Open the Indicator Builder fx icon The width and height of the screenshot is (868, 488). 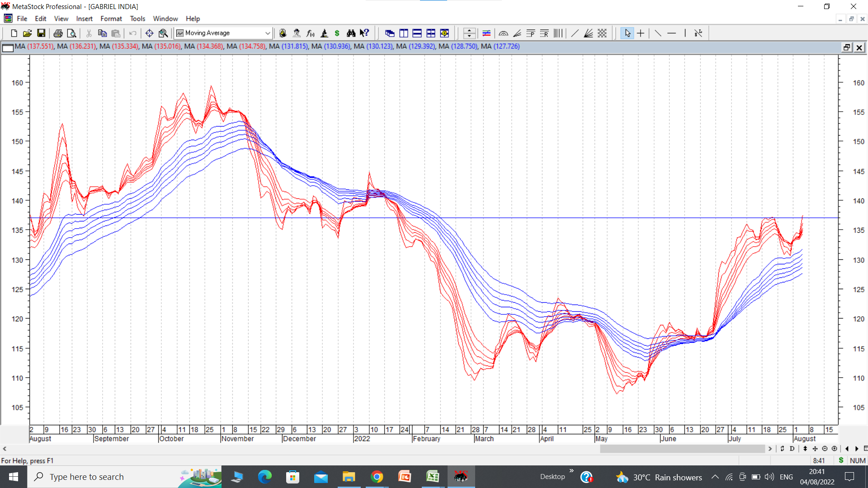pos(310,33)
